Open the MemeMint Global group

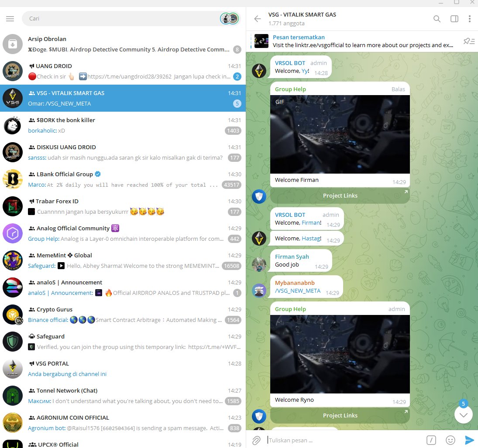[x=123, y=260]
